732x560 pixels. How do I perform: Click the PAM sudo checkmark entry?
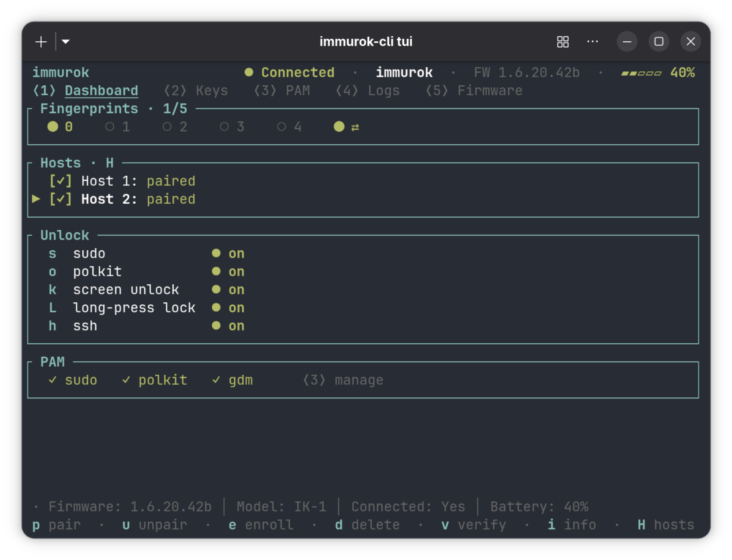(x=73, y=380)
